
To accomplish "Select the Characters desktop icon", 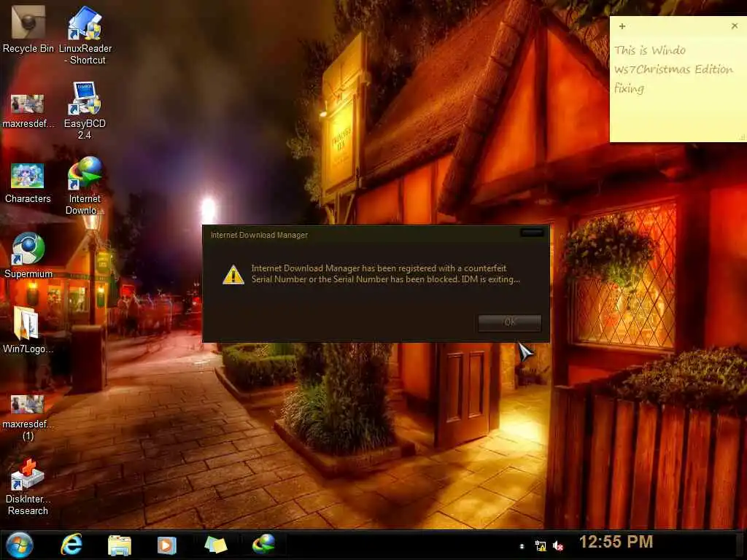I will point(28,183).
